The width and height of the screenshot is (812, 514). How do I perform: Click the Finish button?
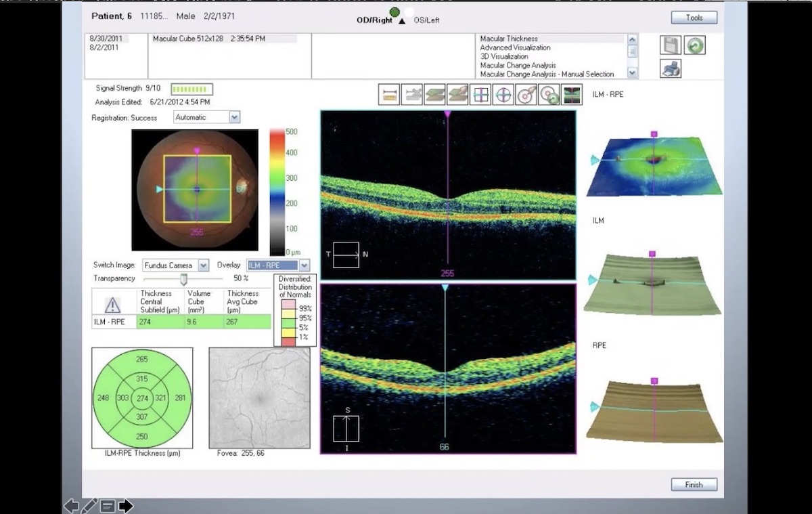click(x=694, y=484)
